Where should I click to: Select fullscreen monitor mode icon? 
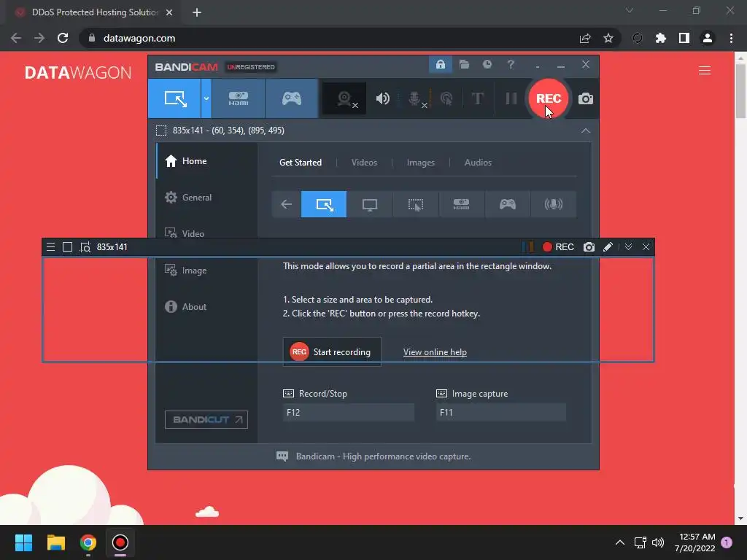coord(370,204)
